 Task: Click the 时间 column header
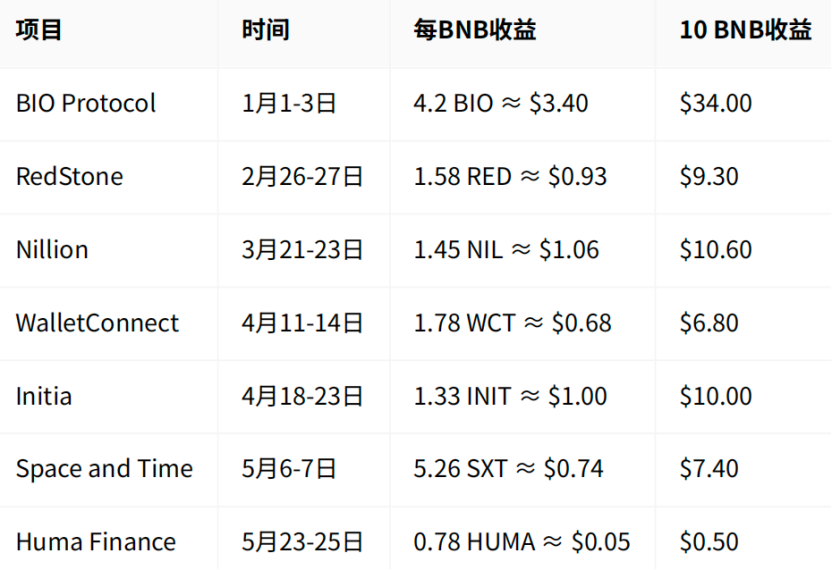click(x=266, y=30)
